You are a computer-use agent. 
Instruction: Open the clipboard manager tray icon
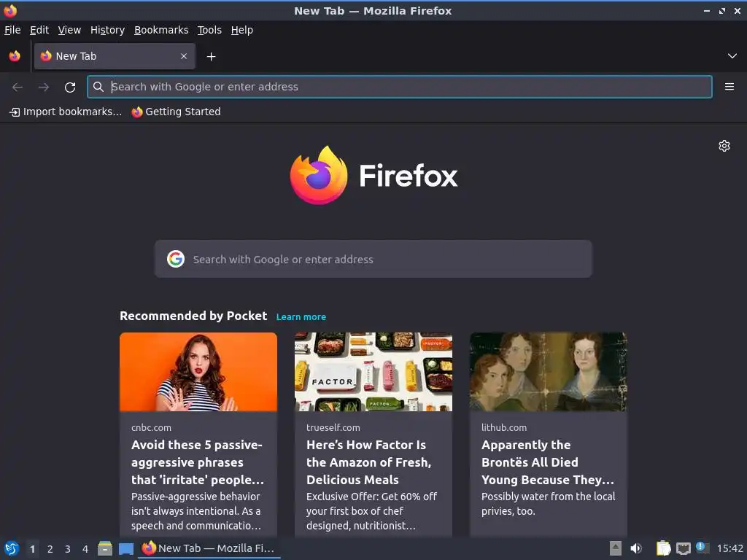[x=663, y=548]
